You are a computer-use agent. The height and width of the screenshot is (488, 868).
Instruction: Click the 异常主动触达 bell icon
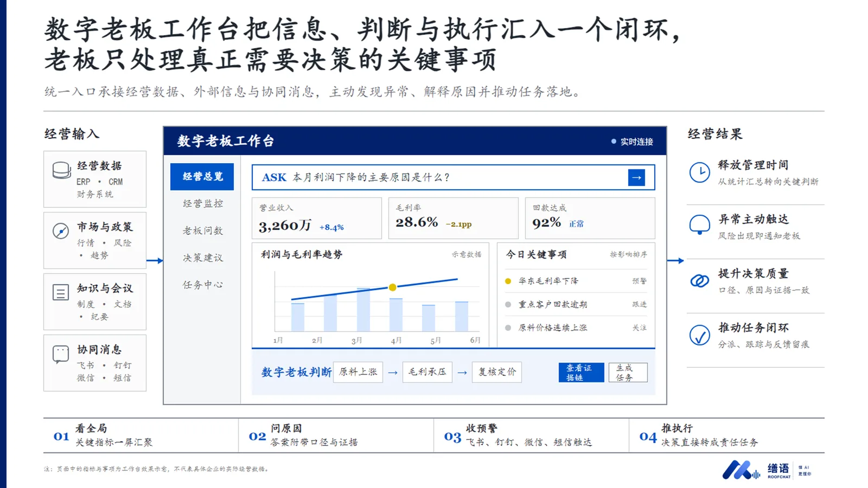[x=700, y=225]
